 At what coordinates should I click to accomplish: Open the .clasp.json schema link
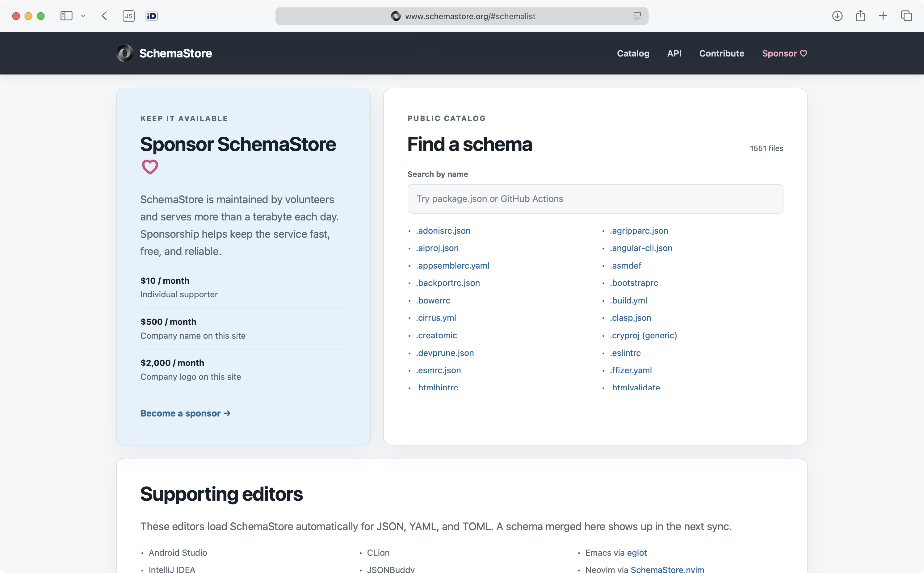coord(630,318)
